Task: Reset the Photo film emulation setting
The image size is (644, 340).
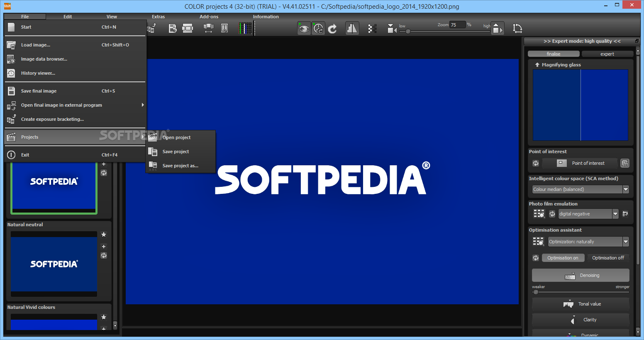Action: [x=552, y=214]
